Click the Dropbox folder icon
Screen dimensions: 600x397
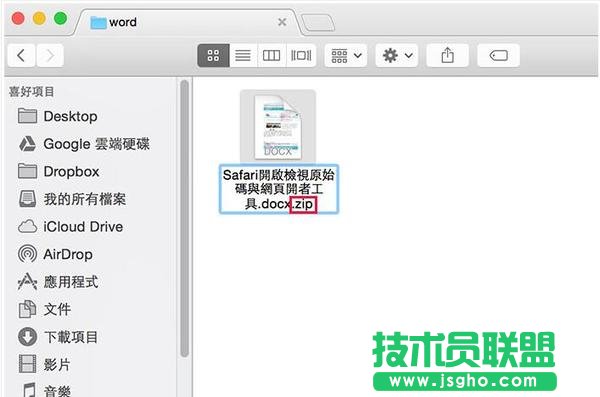tap(27, 171)
